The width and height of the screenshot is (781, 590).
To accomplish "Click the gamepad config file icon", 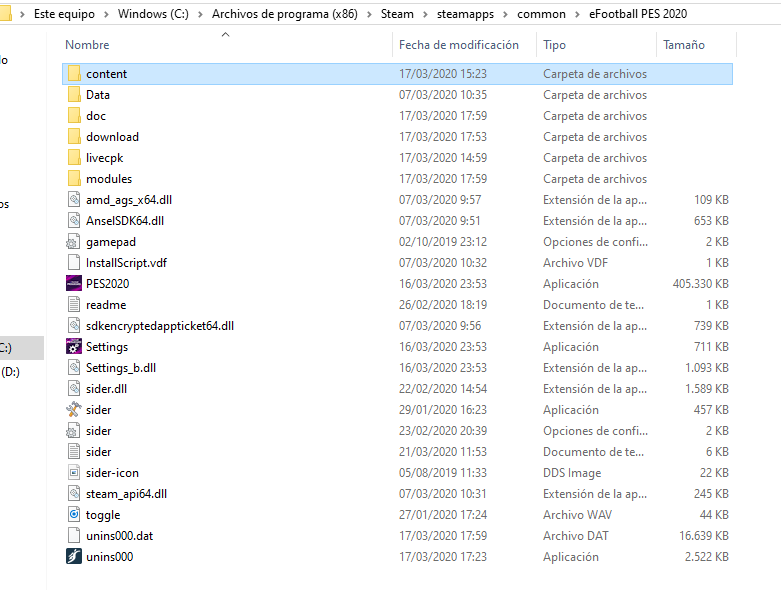I will pyautogui.click(x=73, y=241).
